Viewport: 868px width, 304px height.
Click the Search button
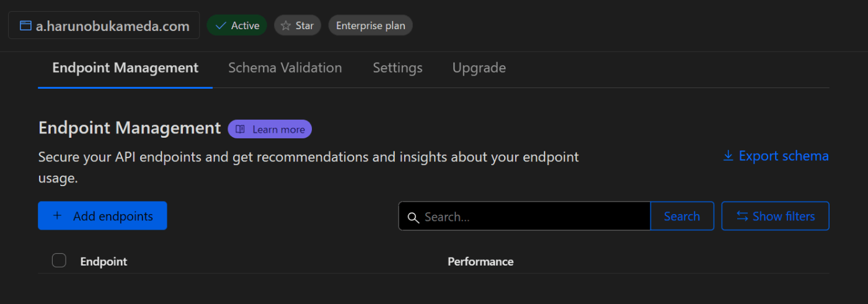click(x=682, y=216)
